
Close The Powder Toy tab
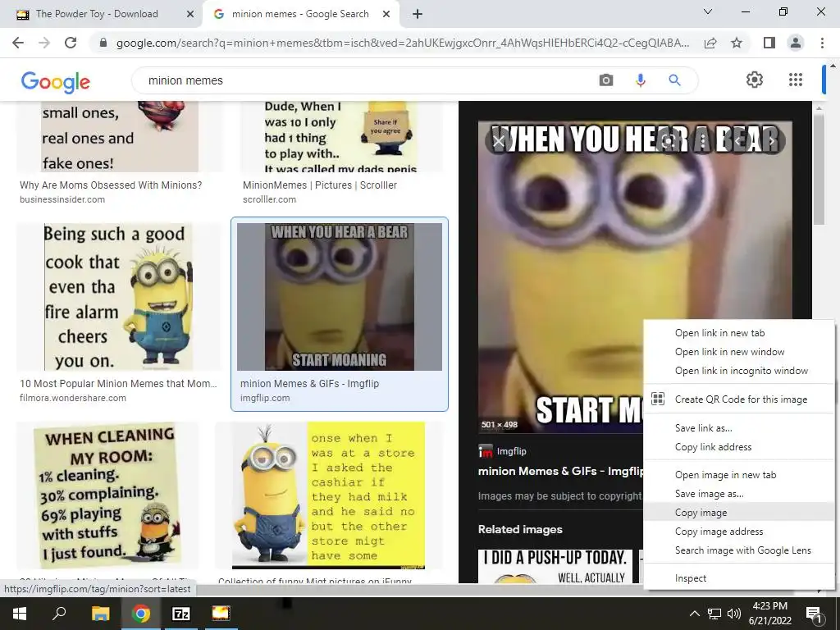[x=190, y=14]
